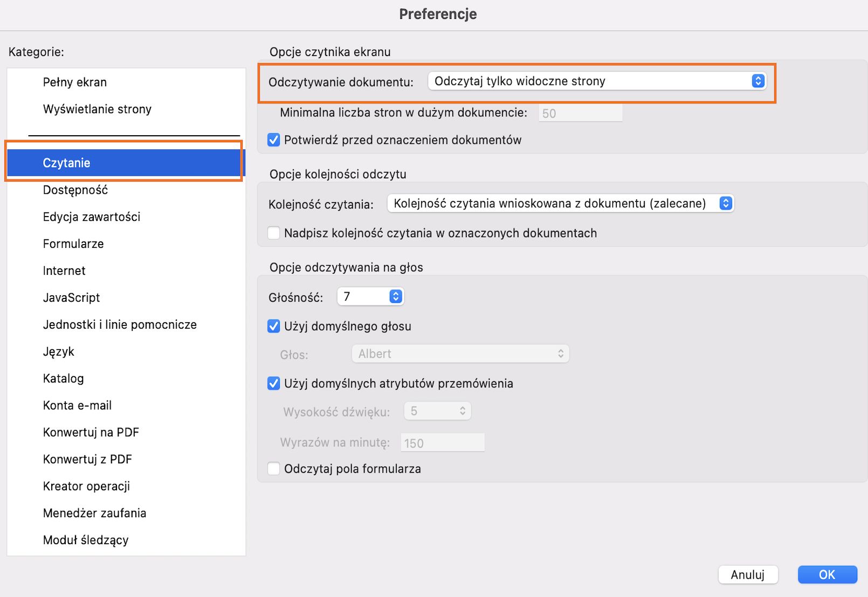Disable Użyj domyślnego głosu
Viewport: 868px width, 597px height.
tap(273, 326)
